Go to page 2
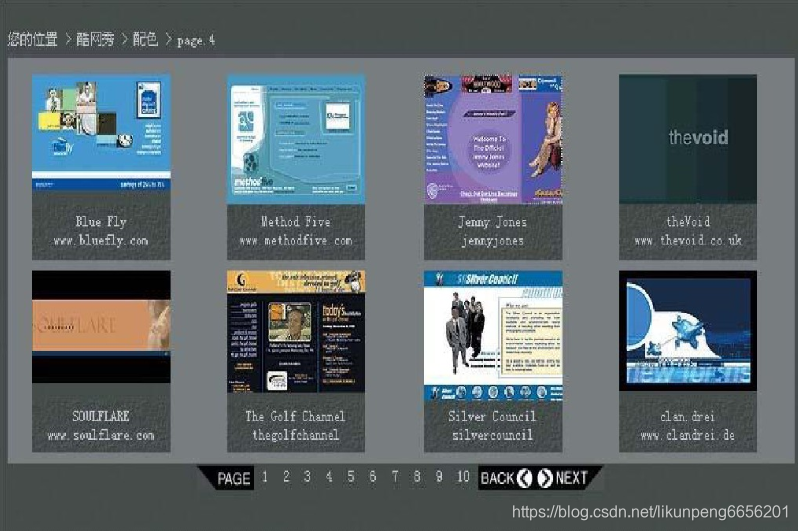This screenshot has width=798, height=531. [x=287, y=477]
